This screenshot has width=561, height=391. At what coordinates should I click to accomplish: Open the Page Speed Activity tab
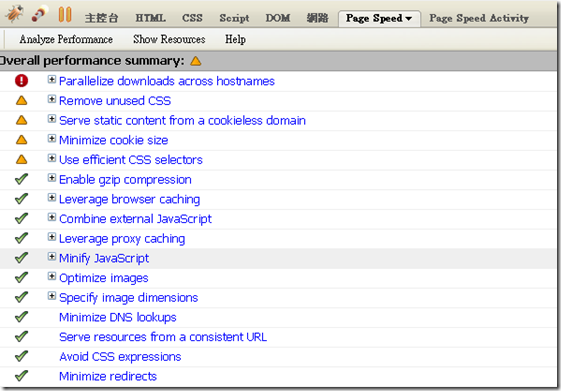point(479,18)
